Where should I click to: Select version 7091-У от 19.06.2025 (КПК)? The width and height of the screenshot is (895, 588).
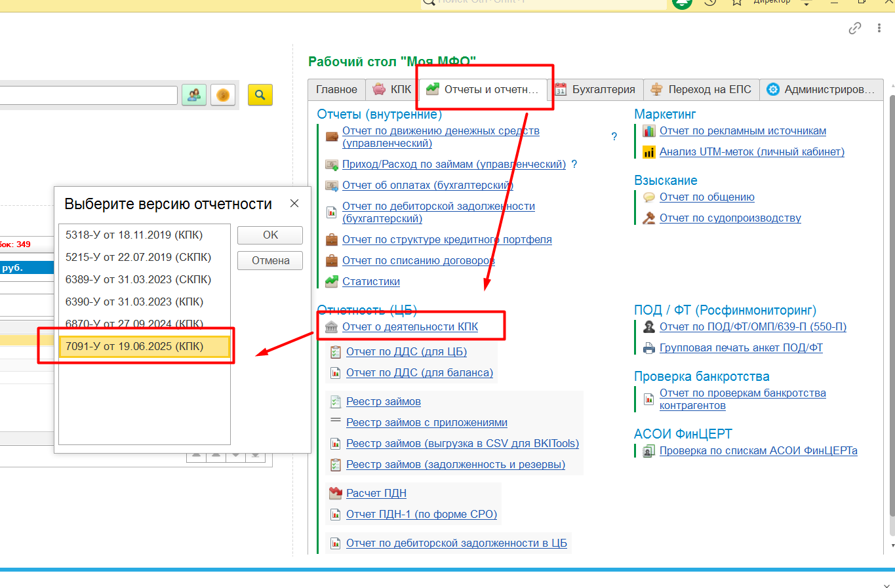pyautogui.click(x=144, y=347)
